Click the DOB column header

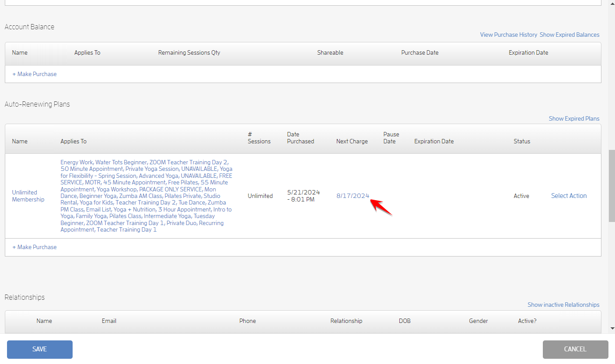(405, 321)
